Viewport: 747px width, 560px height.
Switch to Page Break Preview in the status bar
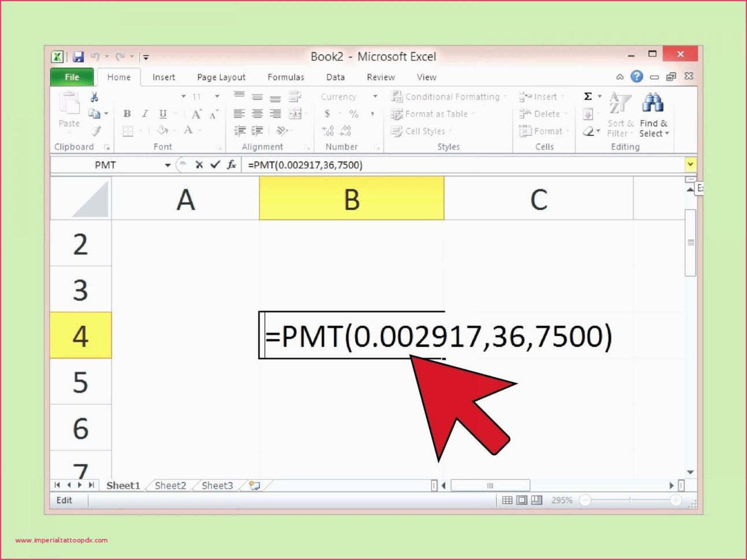pos(537,500)
